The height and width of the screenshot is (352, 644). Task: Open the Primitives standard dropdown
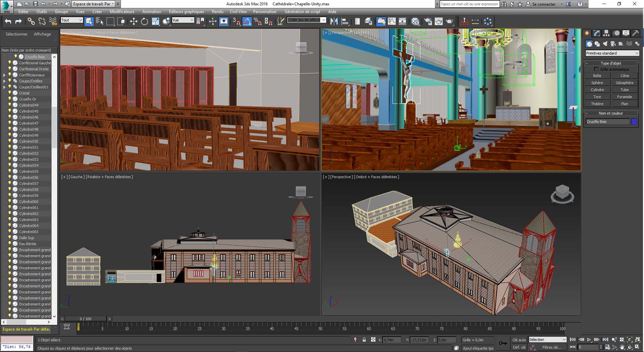pos(612,53)
